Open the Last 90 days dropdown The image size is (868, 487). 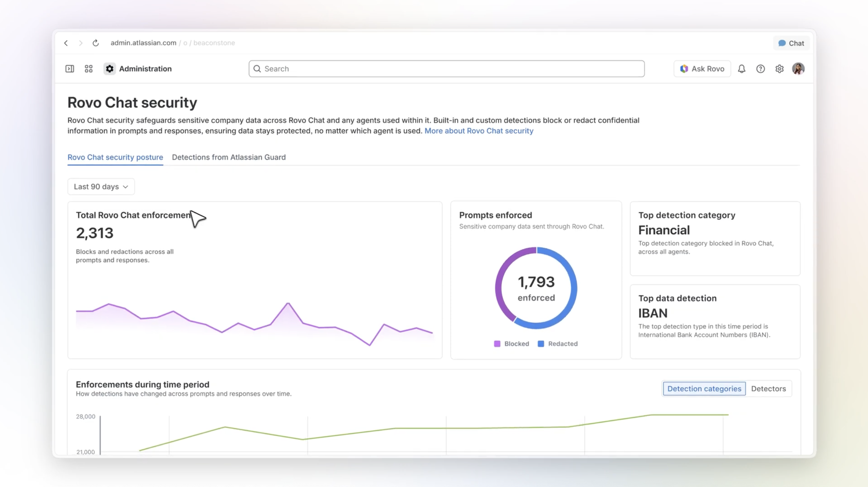click(101, 186)
